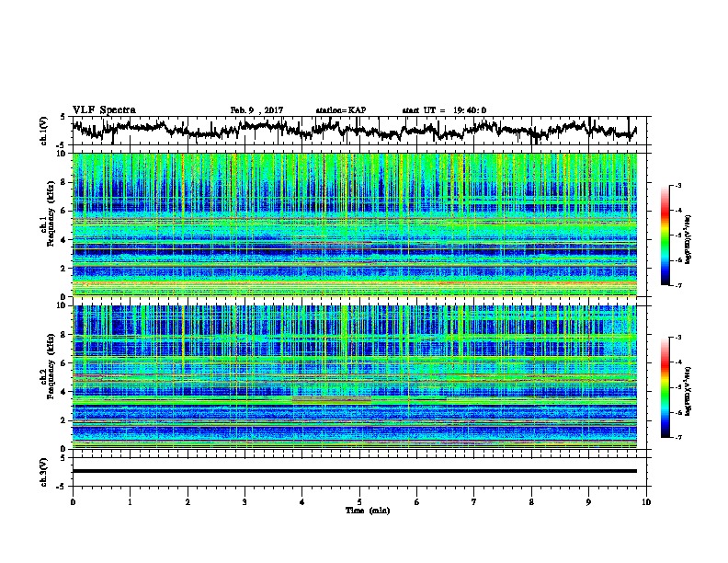The height and width of the screenshot is (563, 728).
Task: Click time axis tick label "10"
Action: pyautogui.click(x=646, y=502)
